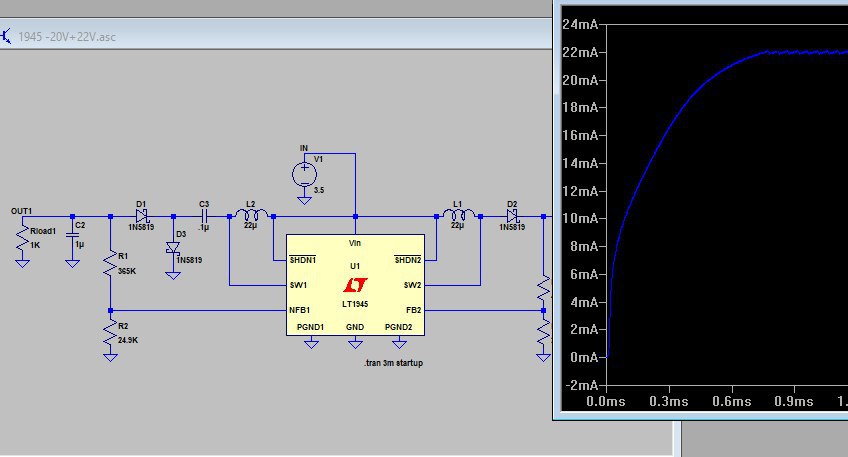Screen dimensions: 848x457
Task: Select the L1 inductor symbol
Action: (x=459, y=214)
